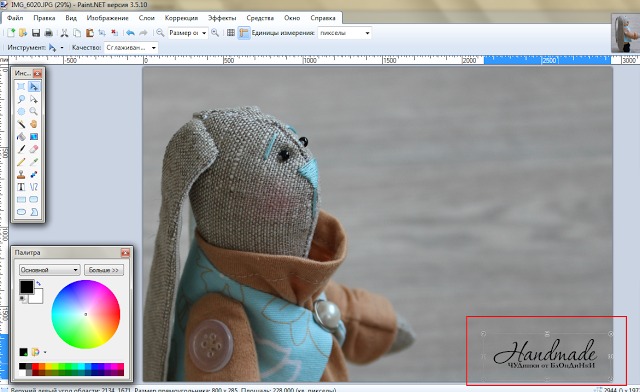Click the Add color to palette icon
Screen dimensions: 640x392
[x=24, y=352]
